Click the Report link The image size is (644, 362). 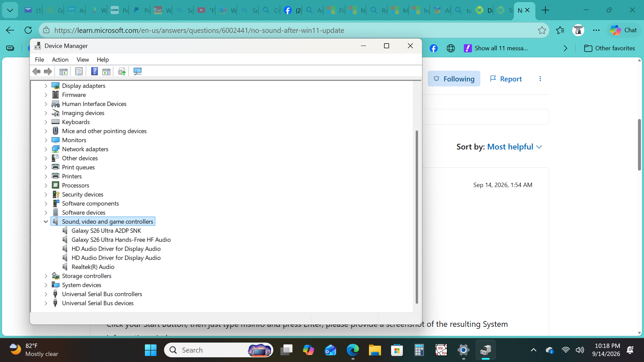(x=506, y=79)
